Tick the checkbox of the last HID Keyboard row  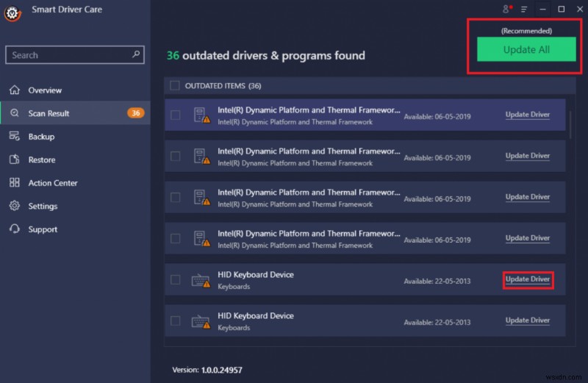point(175,321)
